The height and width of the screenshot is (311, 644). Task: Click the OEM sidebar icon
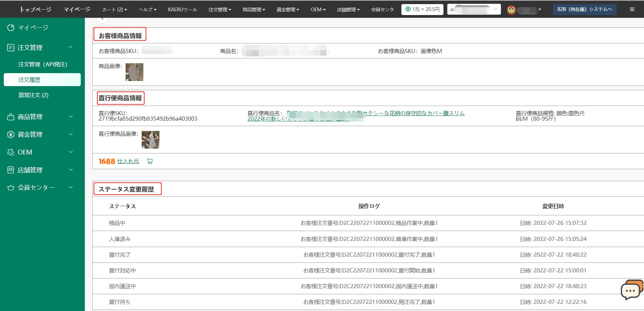point(11,152)
